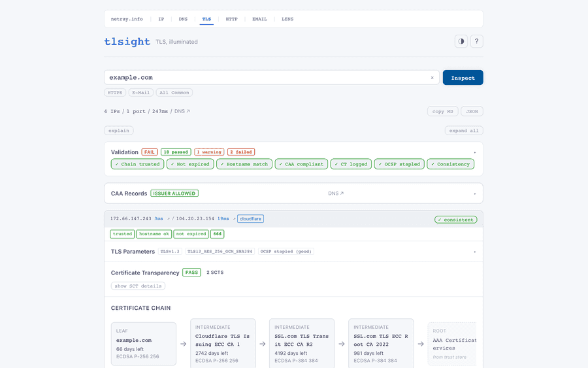The height and width of the screenshot is (368, 588).
Task: Click the 66d expiry badge
Action: point(217,234)
